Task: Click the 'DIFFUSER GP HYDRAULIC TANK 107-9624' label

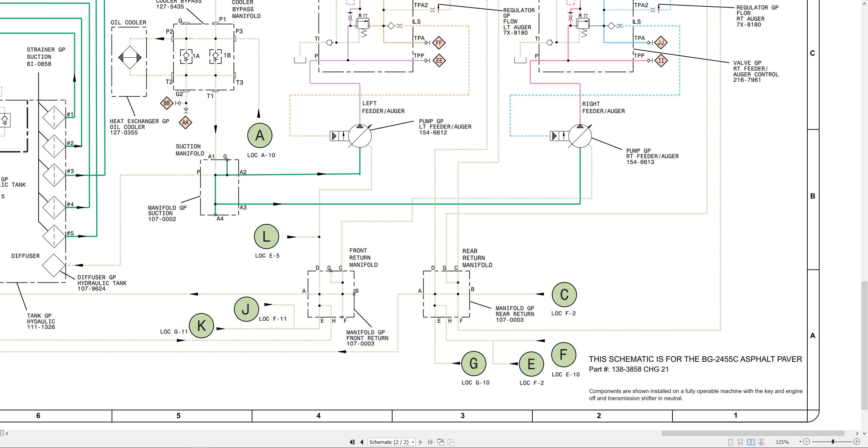Action: [102, 283]
